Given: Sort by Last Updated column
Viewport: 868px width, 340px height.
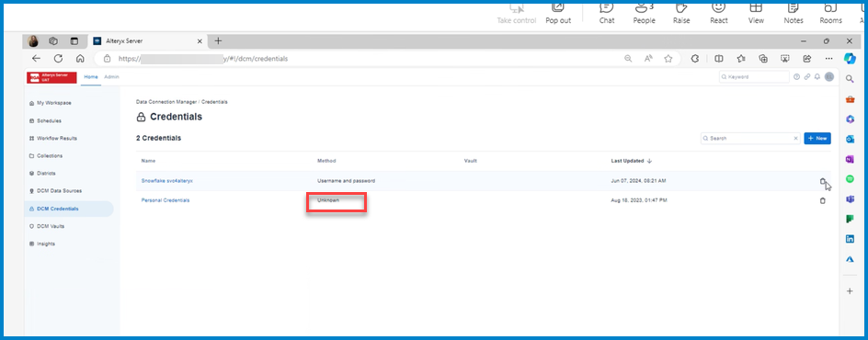Looking at the screenshot, I should click(x=631, y=161).
